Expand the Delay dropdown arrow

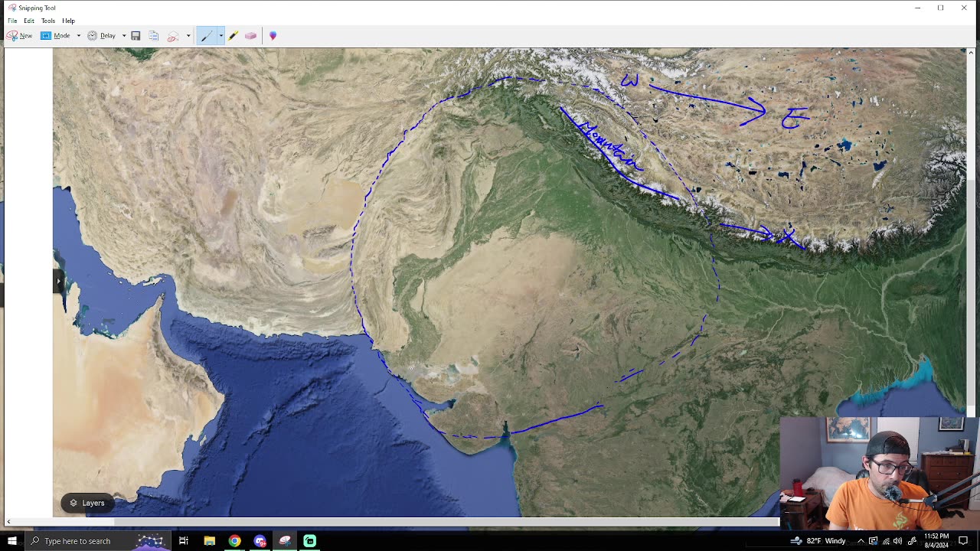click(x=124, y=36)
